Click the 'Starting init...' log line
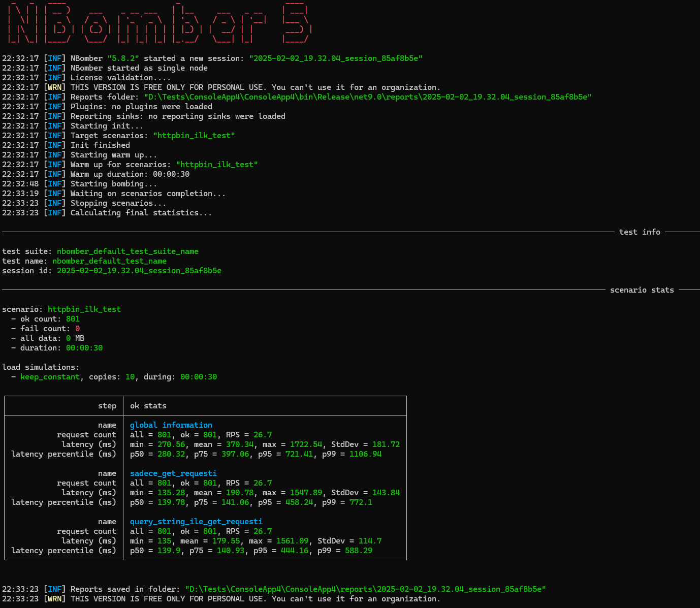This screenshot has height=608, width=700. pos(107,126)
